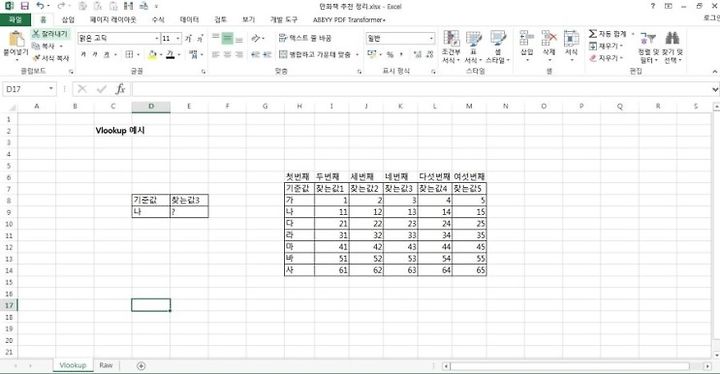Toggle center text horizontally

[x=227, y=55]
